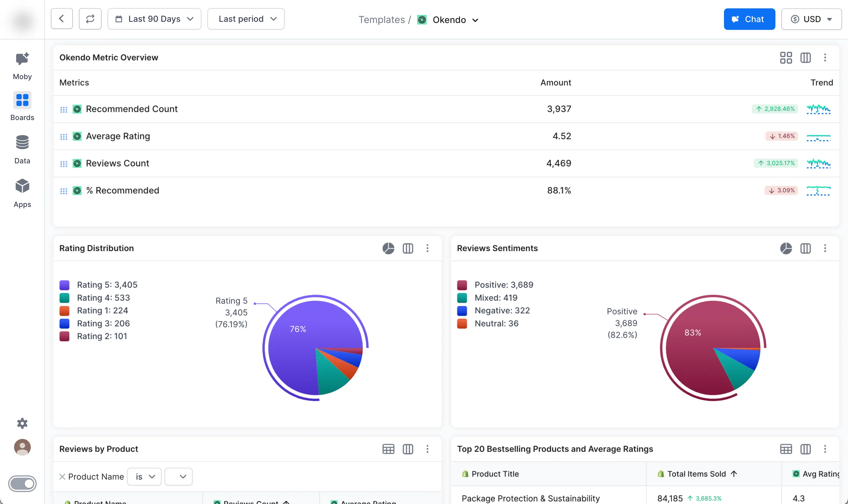The height and width of the screenshot is (504, 848).
Task: Open the Apps cube icon
Action: 22,186
